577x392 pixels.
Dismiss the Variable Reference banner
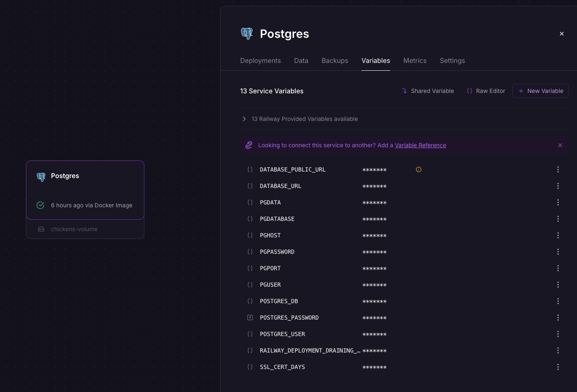[x=560, y=145]
